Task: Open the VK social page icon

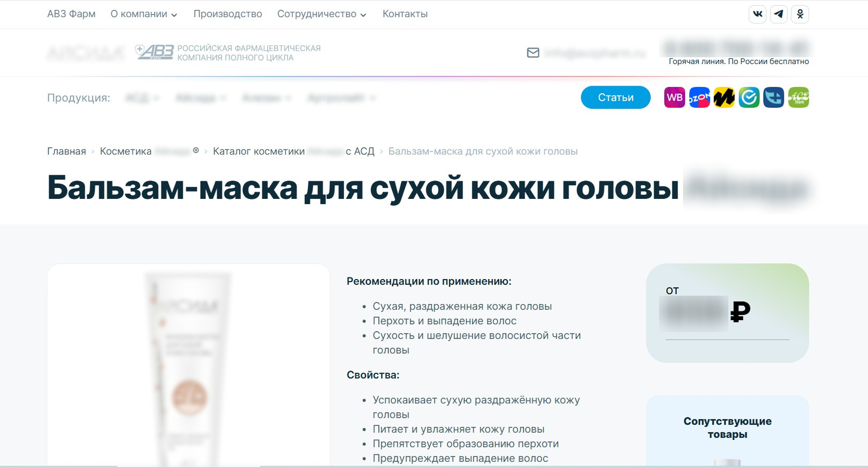Action: 758,14
